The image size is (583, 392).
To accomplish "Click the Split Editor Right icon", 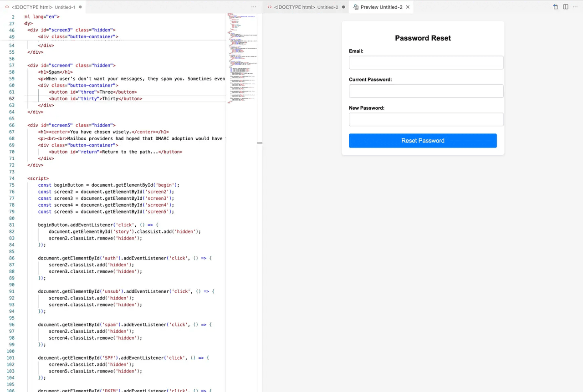I will [x=565, y=7].
